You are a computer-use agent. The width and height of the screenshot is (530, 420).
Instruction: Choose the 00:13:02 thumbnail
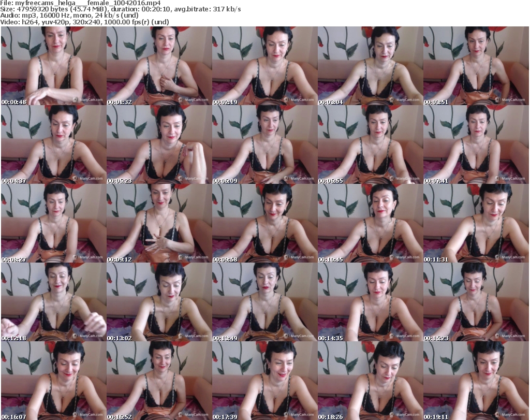pyautogui.click(x=159, y=302)
